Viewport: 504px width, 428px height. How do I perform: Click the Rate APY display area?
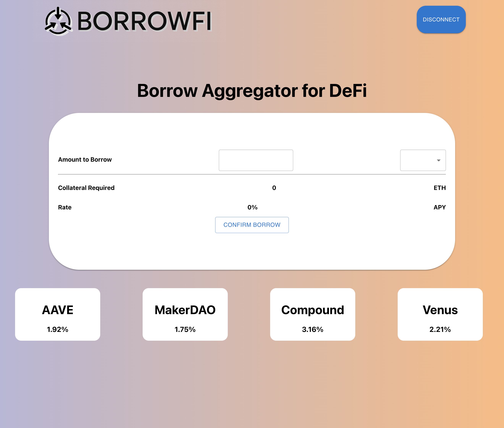(x=252, y=207)
